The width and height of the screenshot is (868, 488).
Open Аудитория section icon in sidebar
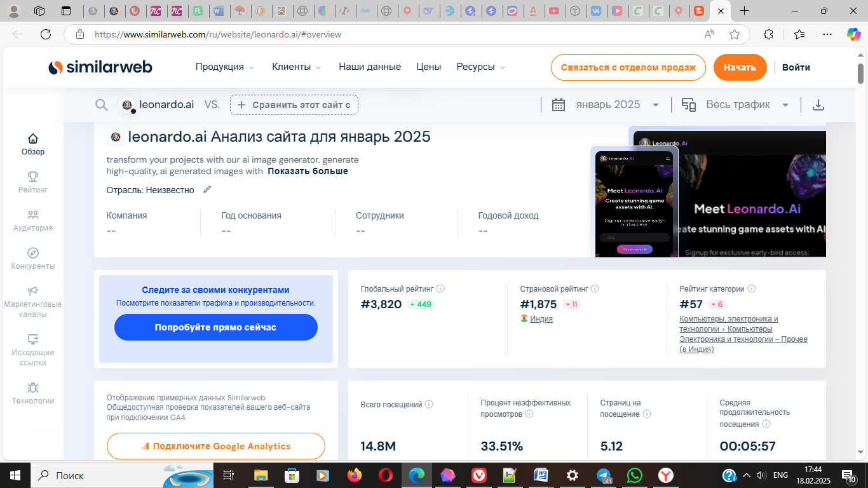pos(33,215)
